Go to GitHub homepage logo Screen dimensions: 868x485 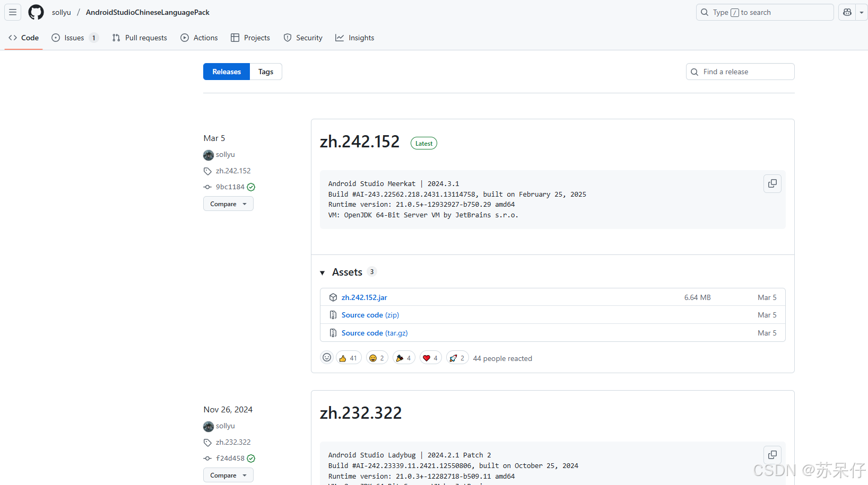click(36, 12)
